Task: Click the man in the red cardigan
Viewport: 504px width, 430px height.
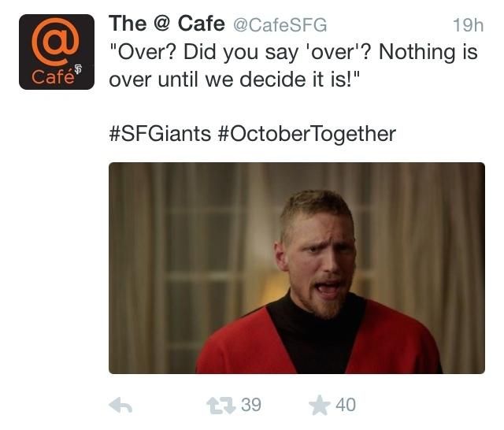Action: 318,283
